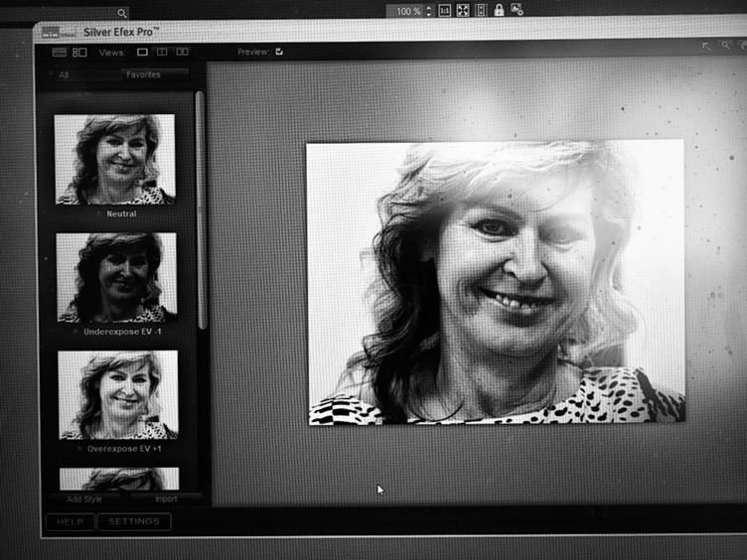The width and height of the screenshot is (747, 560).
Task: Click the left panel layout icon
Action: tap(60, 52)
